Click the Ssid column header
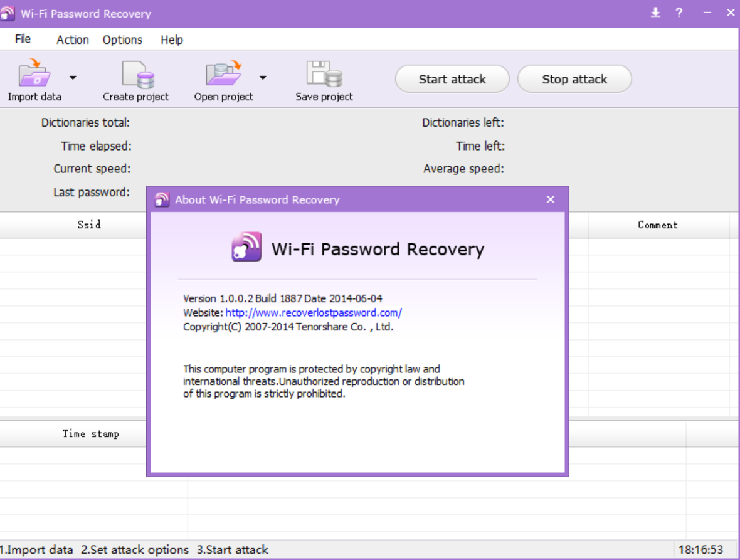 tap(89, 225)
